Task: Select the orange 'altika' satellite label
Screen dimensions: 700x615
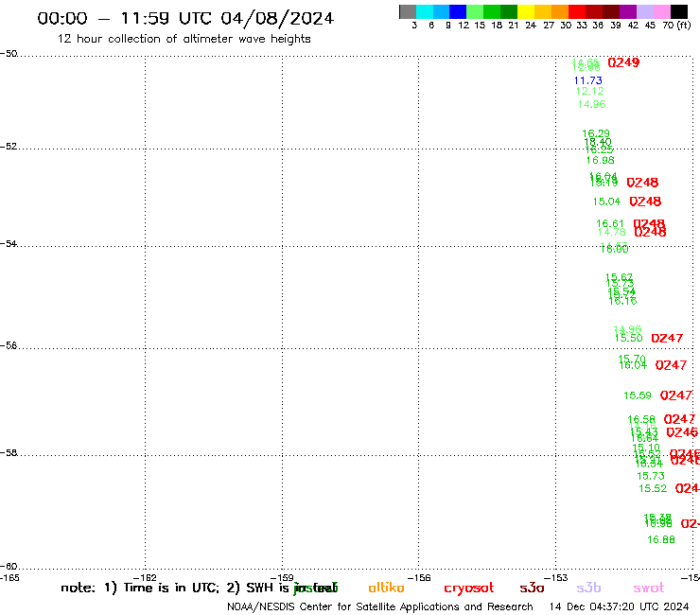Action: (x=386, y=588)
